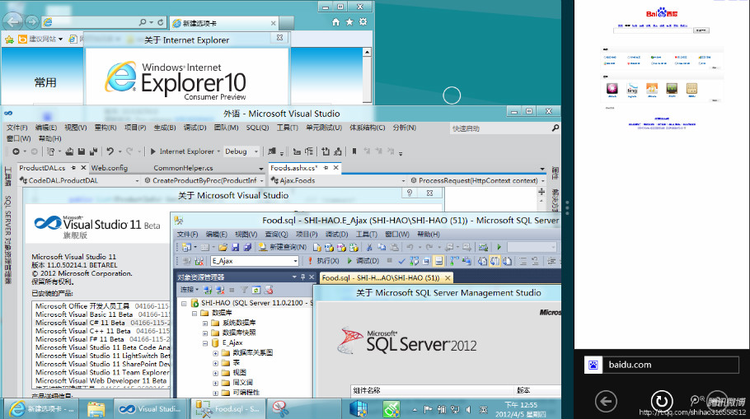Collapse SHI-HAO server node in Object Explorer
This screenshot has width=750, height=419.
pyautogui.click(x=184, y=303)
